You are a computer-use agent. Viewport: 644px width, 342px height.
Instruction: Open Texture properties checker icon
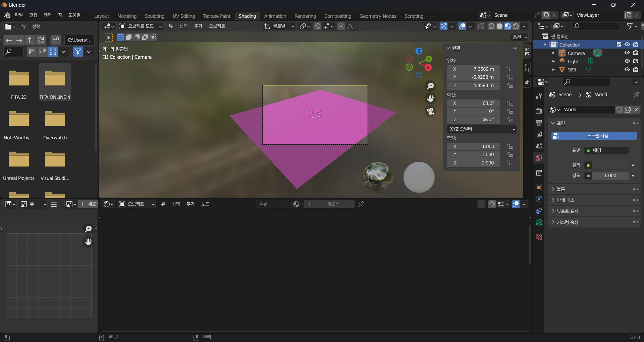pyautogui.click(x=539, y=237)
